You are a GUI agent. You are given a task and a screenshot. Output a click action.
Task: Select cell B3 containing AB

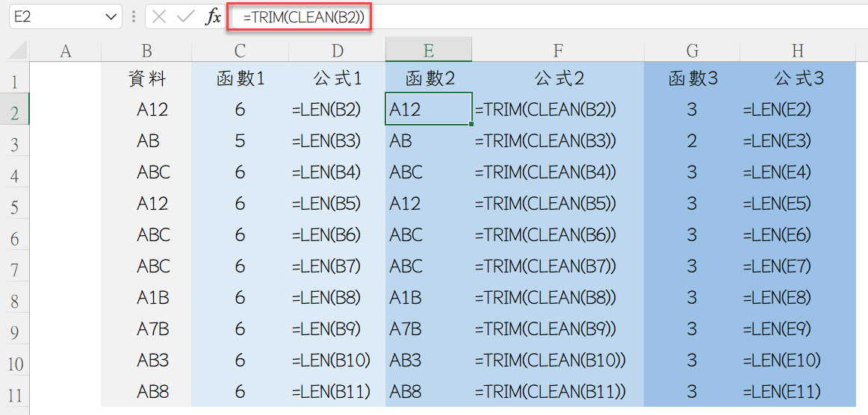(x=146, y=141)
